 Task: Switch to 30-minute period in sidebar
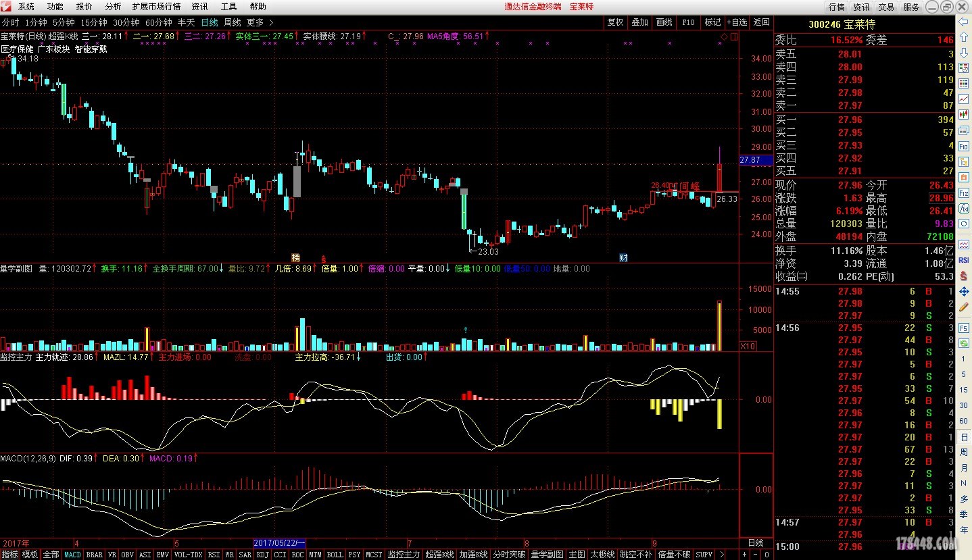point(964,405)
